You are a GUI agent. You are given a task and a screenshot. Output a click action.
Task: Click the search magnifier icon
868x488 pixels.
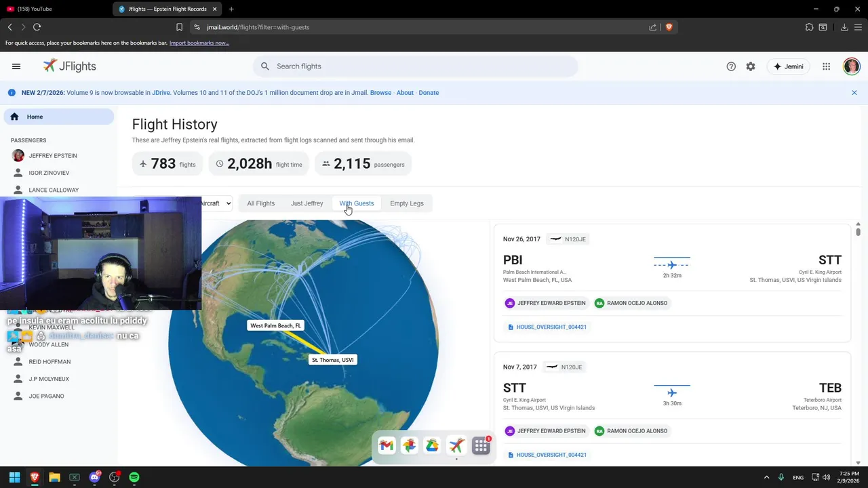tap(265, 66)
